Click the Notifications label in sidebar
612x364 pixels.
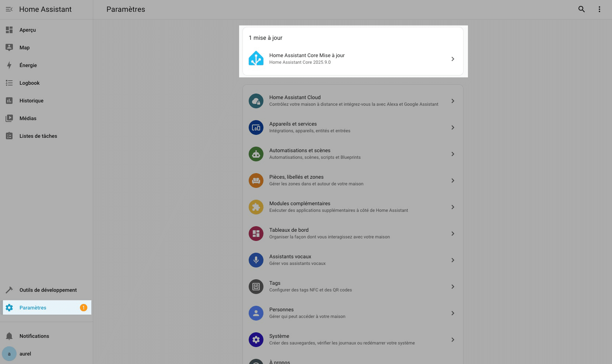coord(34,336)
